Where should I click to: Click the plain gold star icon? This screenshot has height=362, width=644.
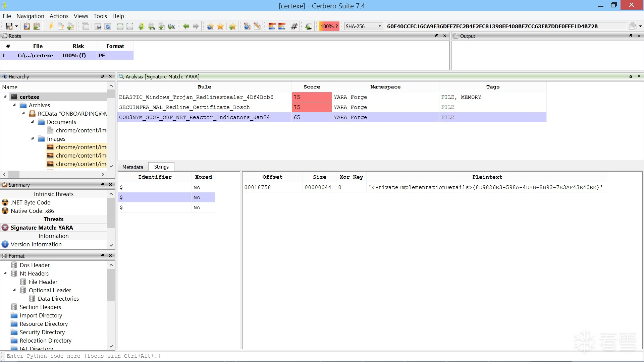pyautogui.click(x=220, y=26)
